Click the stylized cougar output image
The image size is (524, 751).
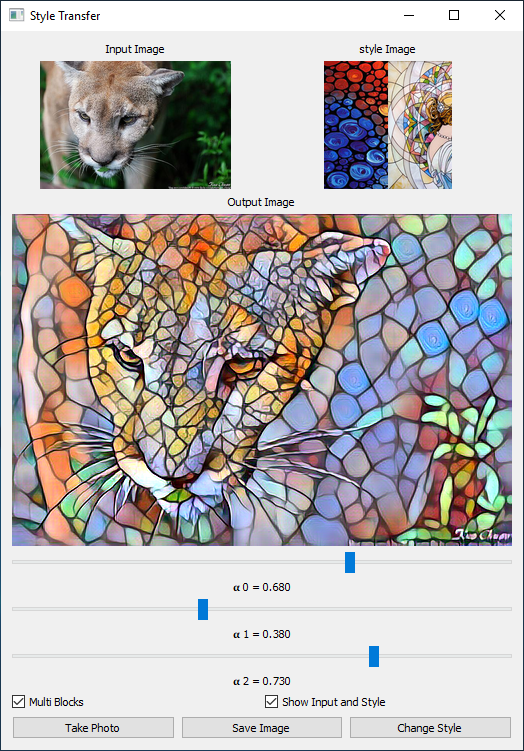click(262, 380)
